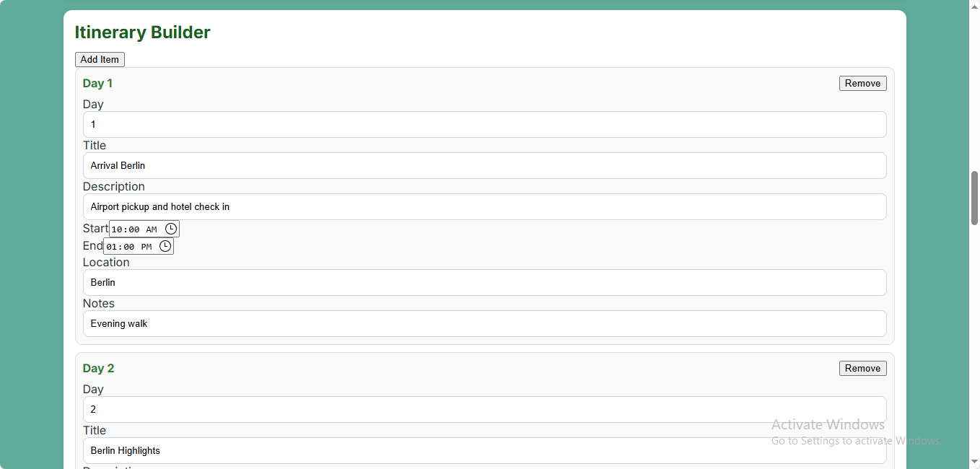The image size is (980, 469).
Task: Select PM in the End time field
Action: pos(146,247)
